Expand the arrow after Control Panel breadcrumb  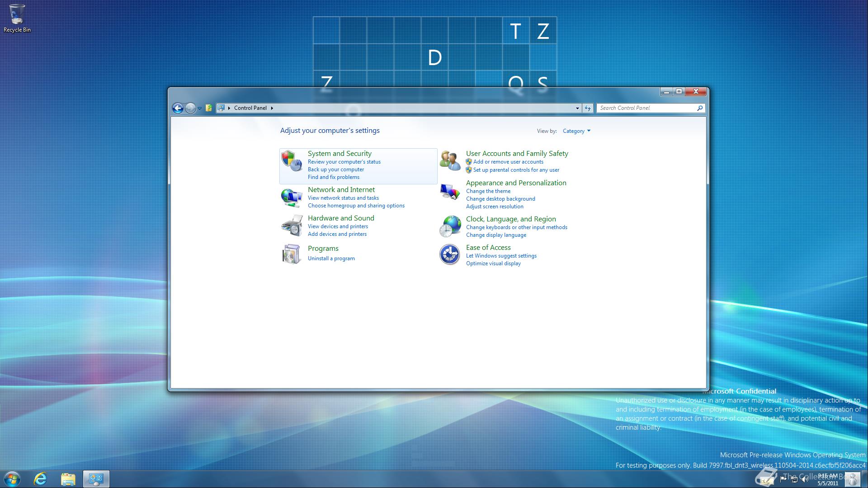tap(272, 108)
